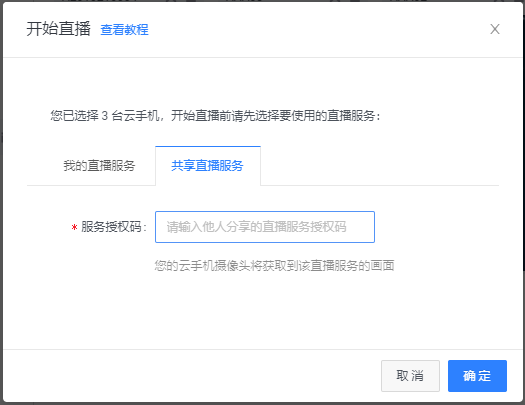
Task: Click empty tab bar area right of 共享直播服务
Action: point(379,166)
